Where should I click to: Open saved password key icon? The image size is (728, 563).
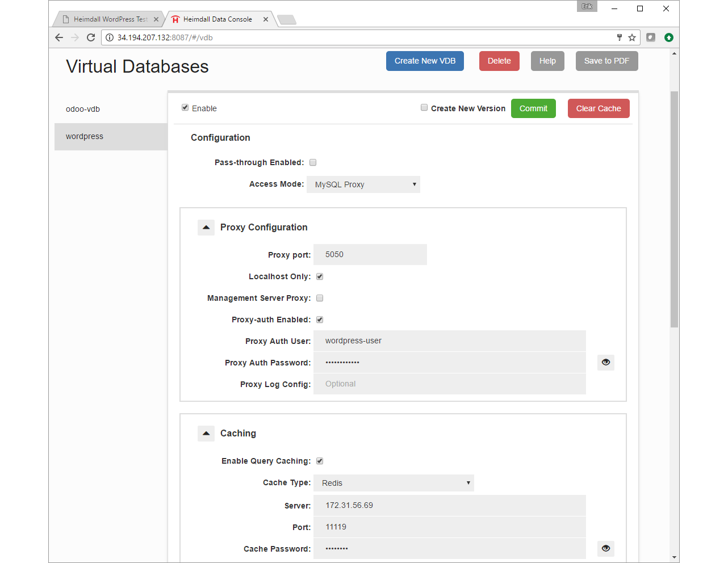[x=620, y=37]
